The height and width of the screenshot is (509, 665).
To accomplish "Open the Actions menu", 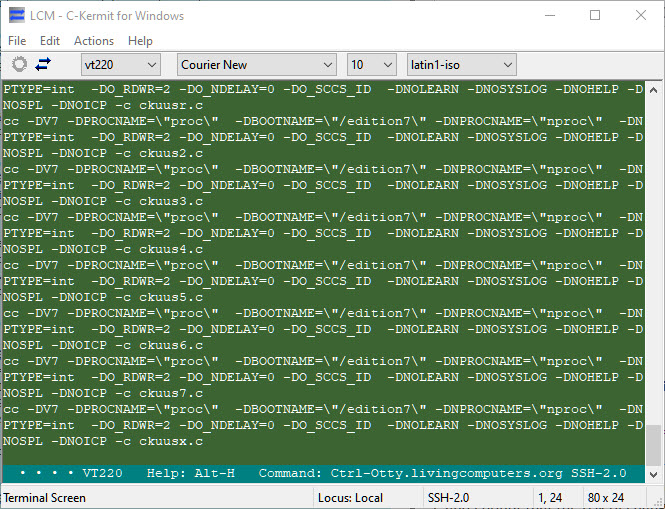I will tap(94, 41).
